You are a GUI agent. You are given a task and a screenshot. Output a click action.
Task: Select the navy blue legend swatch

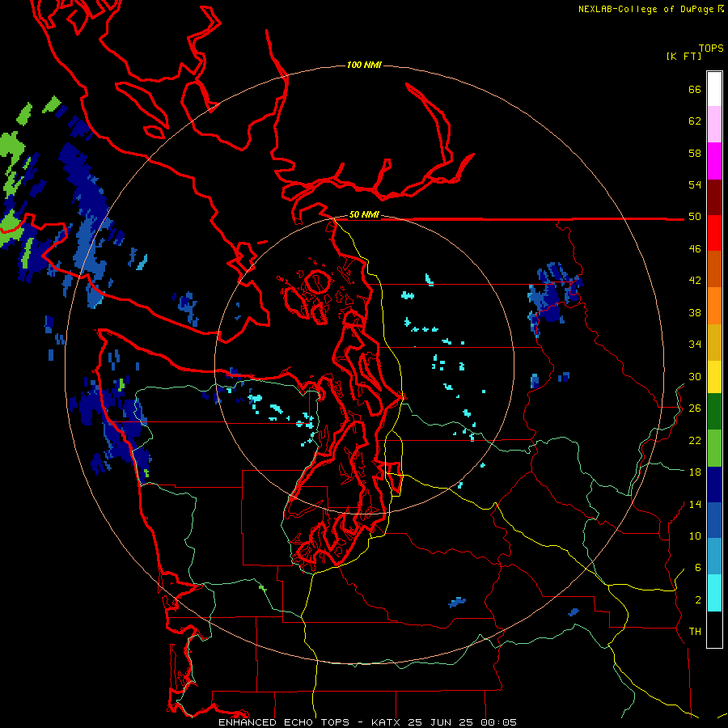714,485
